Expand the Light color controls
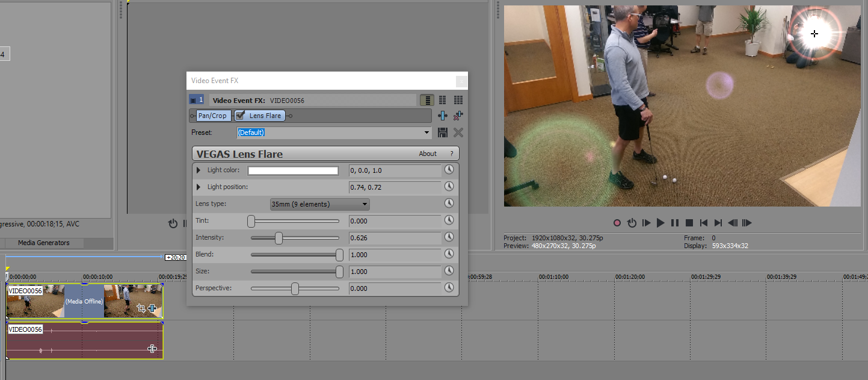The height and width of the screenshot is (380, 868). click(199, 170)
